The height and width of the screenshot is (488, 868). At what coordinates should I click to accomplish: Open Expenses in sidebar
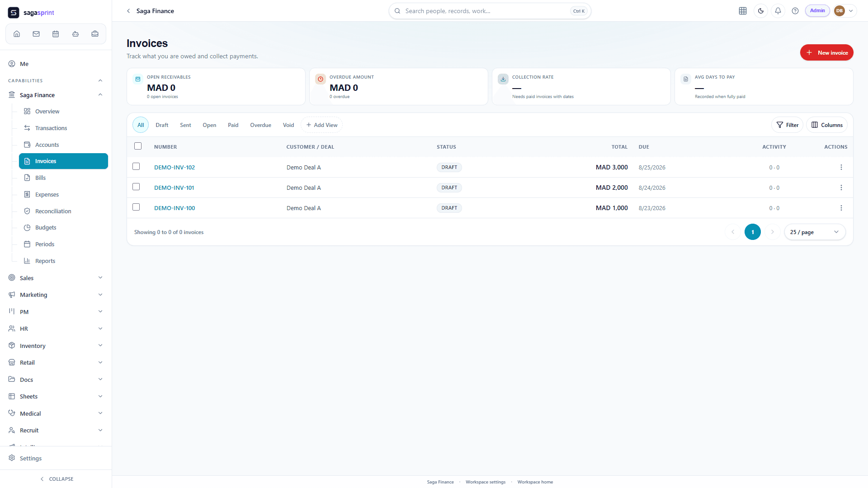63,195
